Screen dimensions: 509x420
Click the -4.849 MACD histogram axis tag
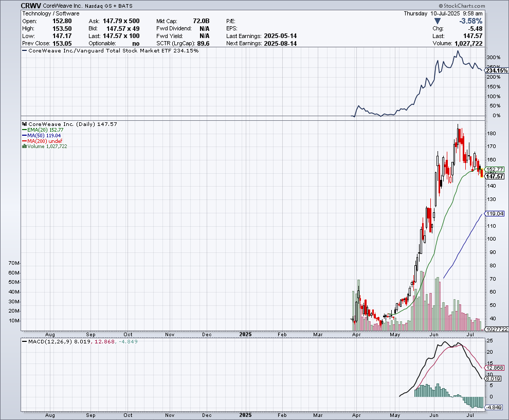(x=494, y=407)
